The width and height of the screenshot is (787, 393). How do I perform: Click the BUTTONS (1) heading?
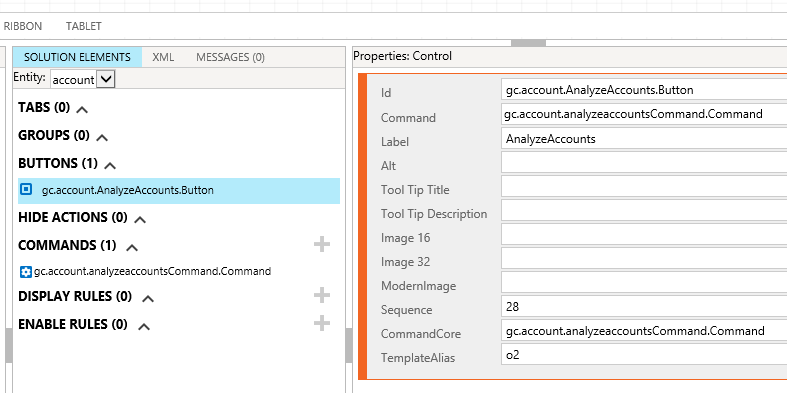pos(58,163)
